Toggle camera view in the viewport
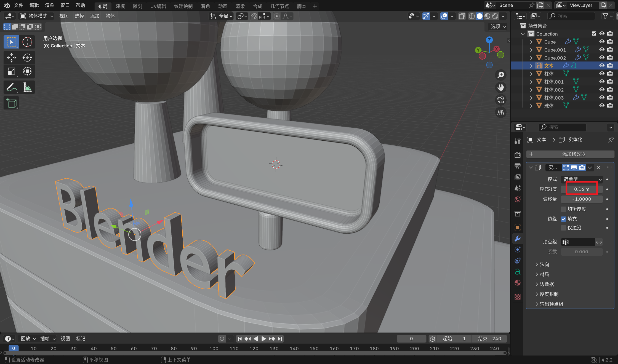Viewport: 618px width, 364px height. click(500, 100)
